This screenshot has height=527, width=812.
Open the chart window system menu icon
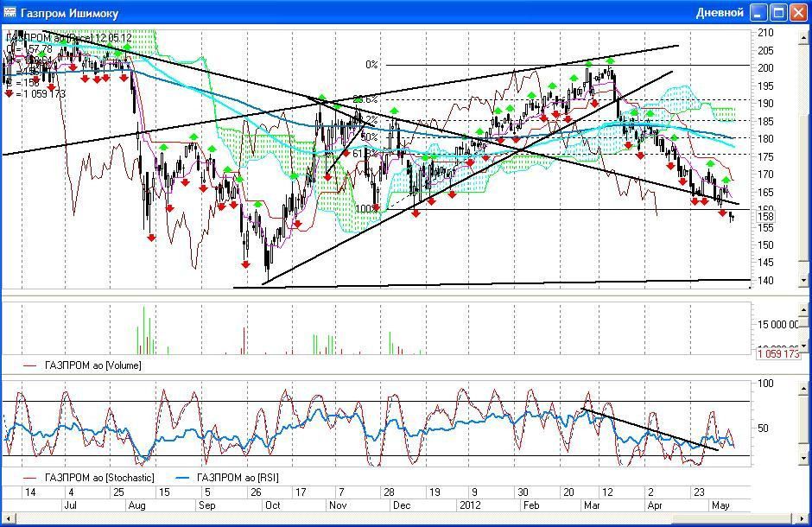click(x=10, y=12)
